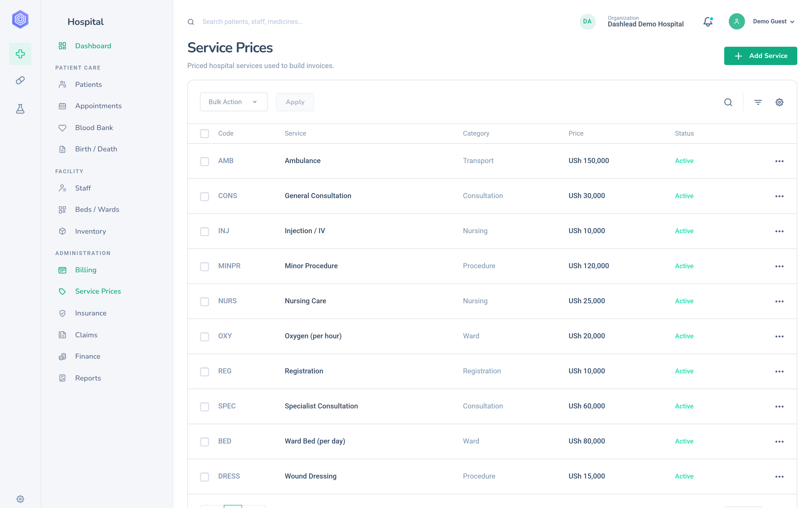Viewport: 812px width, 508px height.
Task: Open the Organization Dashlead Demo Hospital switcher
Action: tap(645, 22)
